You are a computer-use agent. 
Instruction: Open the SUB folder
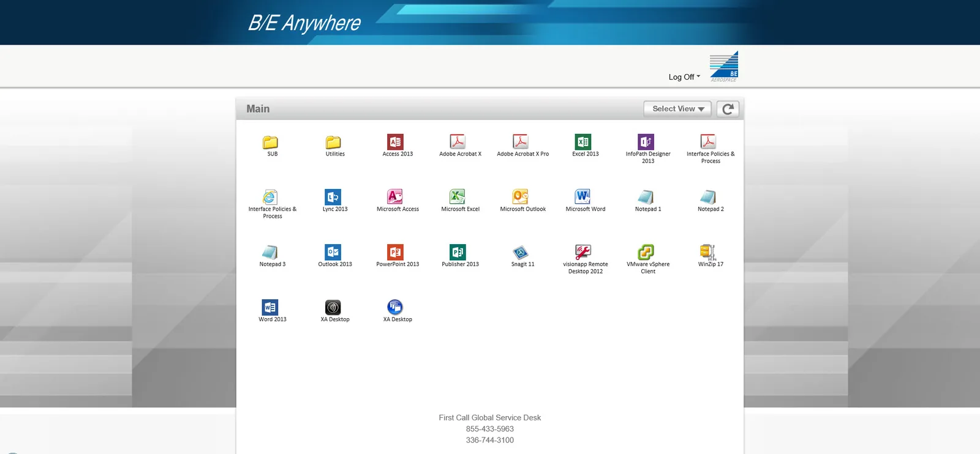pos(271,142)
